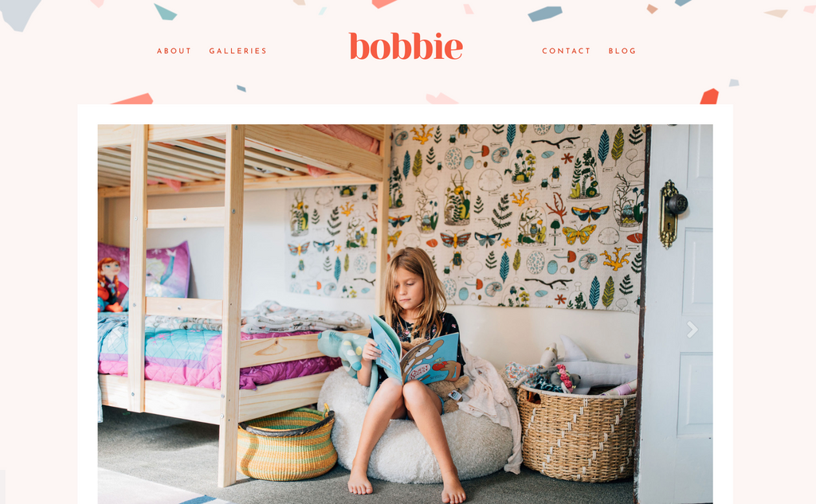The height and width of the screenshot is (504, 816).
Task: Click the gray tab at the left edge
Action: click(2, 486)
